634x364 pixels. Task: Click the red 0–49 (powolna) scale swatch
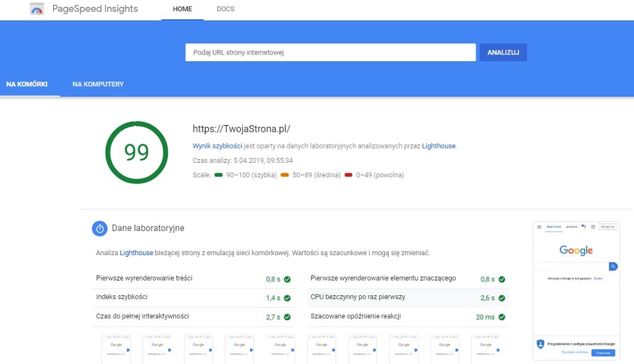(x=348, y=175)
